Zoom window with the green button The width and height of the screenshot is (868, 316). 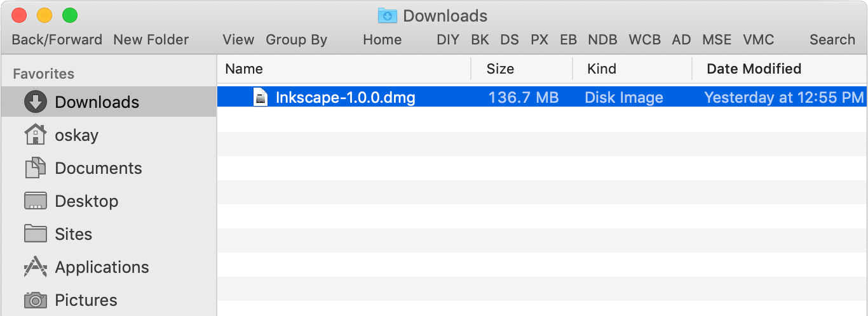(70, 15)
